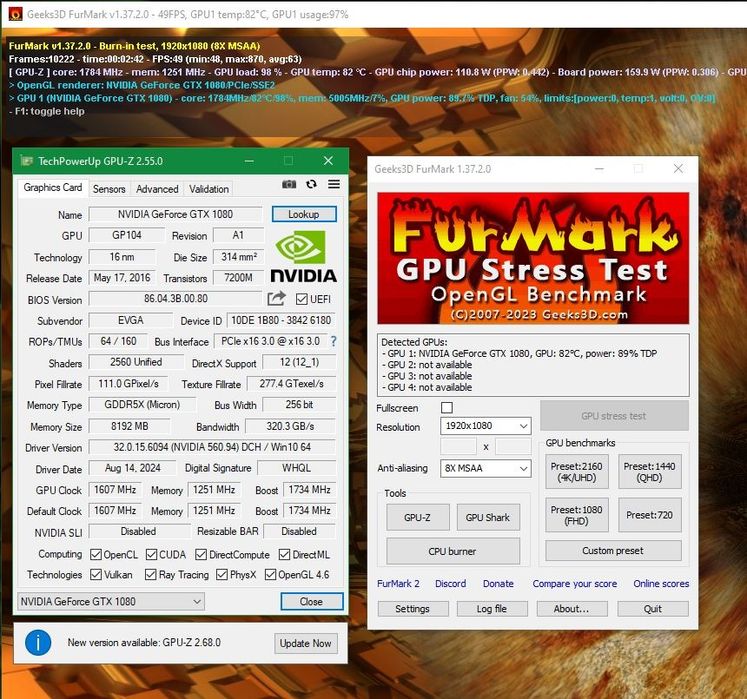Switch to the Graphics Card tab
747x699 pixels.
point(53,187)
